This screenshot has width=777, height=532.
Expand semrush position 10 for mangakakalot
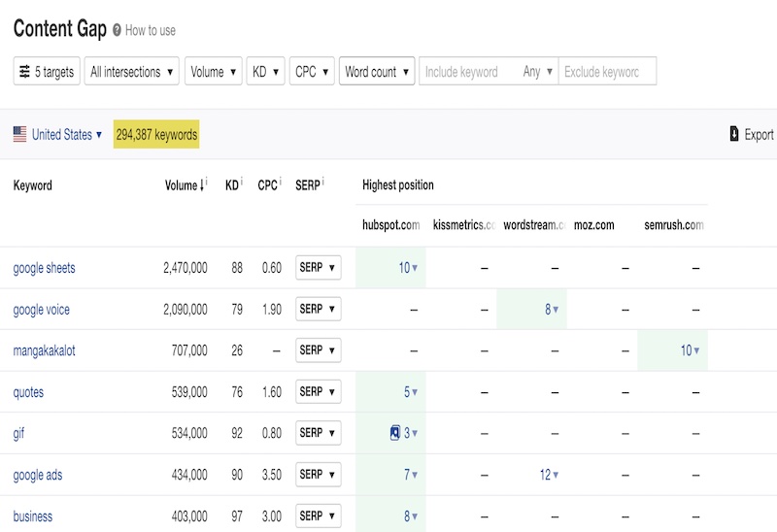690,350
